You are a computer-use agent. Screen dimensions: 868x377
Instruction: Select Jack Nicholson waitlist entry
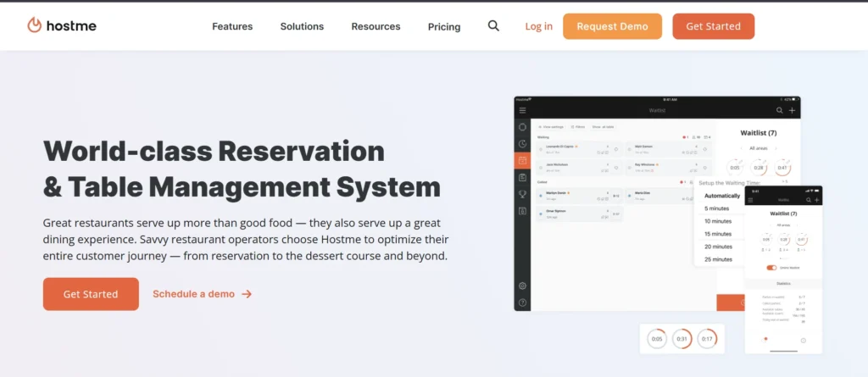click(x=580, y=167)
